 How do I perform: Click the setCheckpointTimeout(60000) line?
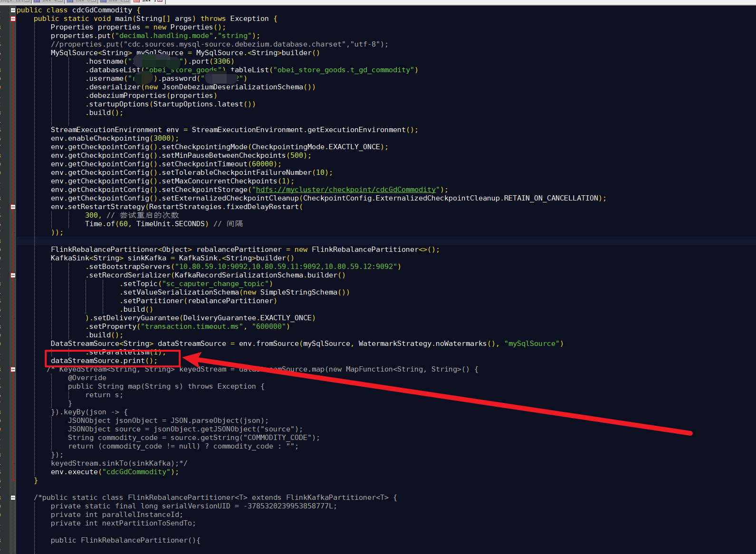(x=166, y=164)
